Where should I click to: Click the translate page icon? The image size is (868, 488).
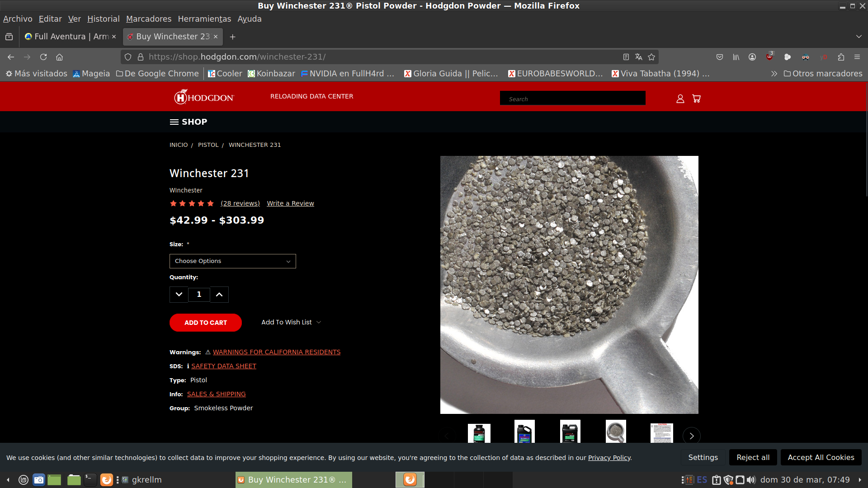coord(639,57)
